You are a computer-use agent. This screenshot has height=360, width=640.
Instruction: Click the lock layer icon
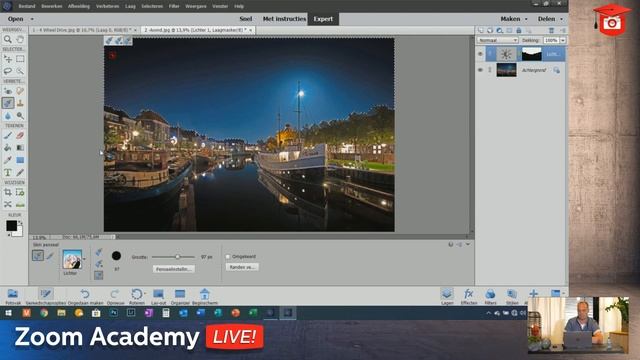coord(518,31)
